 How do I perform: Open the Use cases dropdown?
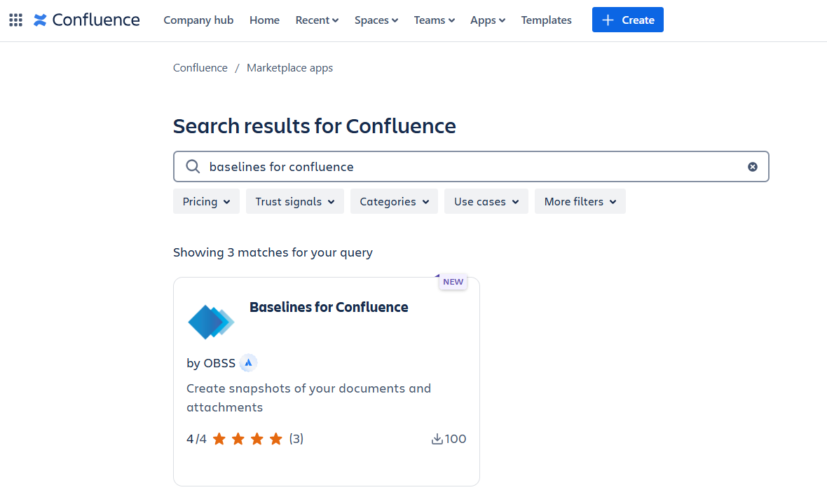pyautogui.click(x=486, y=201)
